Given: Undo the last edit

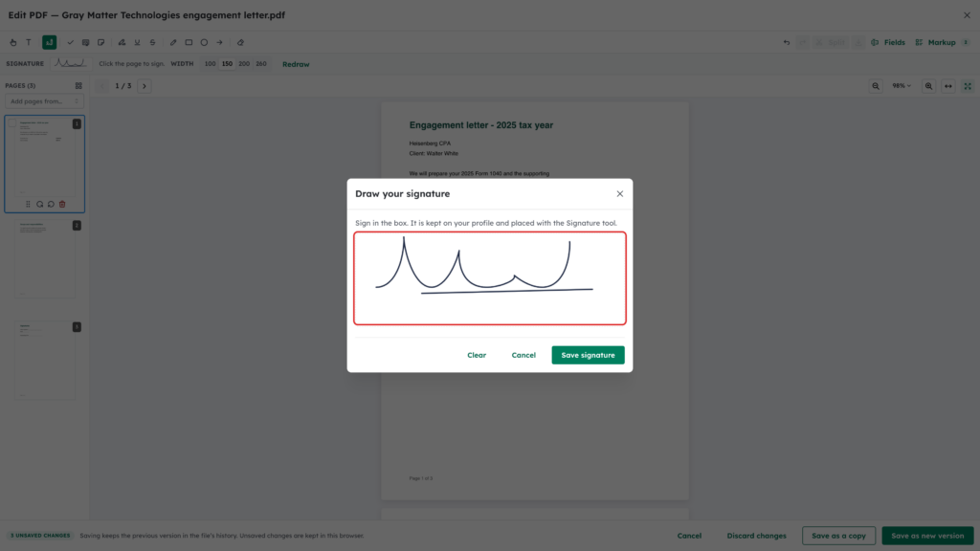Looking at the screenshot, I should click(787, 42).
